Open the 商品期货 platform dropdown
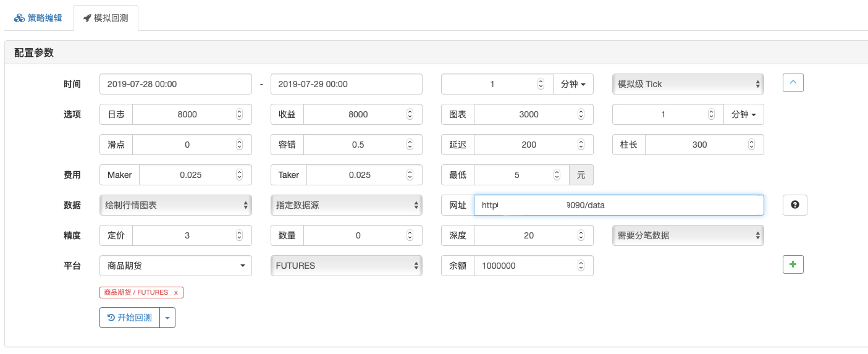Image resolution: width=868 pixels, height=354 pixels. [175, 266]
